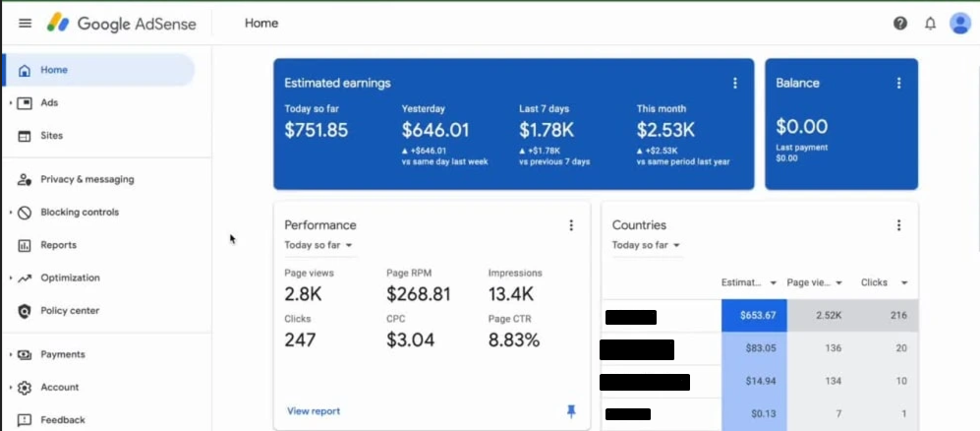Click the Google AdSense logo

tap(121, 24)
